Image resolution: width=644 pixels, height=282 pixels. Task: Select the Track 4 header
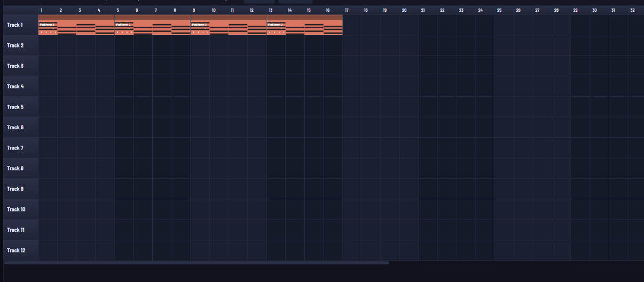(x=21, y=87)
